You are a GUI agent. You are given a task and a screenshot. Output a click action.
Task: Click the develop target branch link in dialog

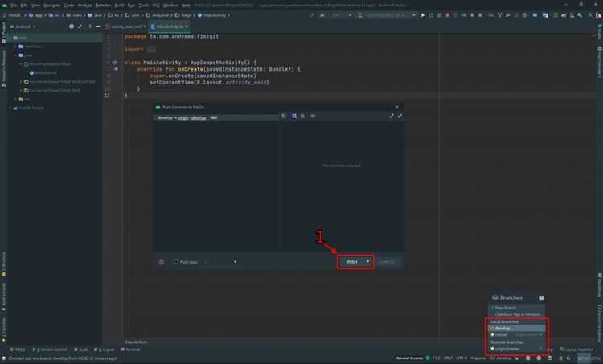[x=199, y=117]
